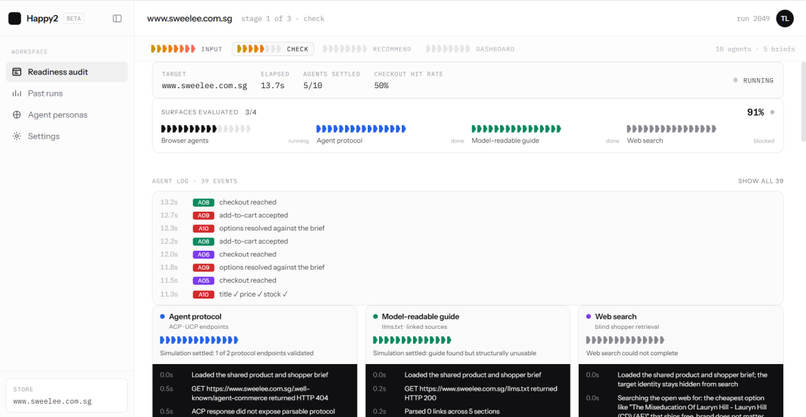Click the AGENTS SETTLED 5/10 value
This screenshot has height=417, width=806.
pyautogui.click(x=313, y=86)
